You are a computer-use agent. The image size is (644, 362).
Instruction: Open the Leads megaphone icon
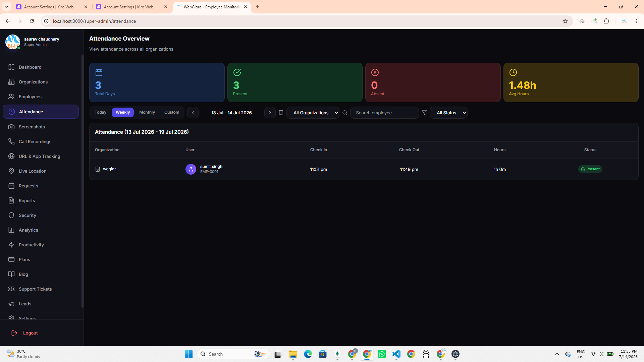(x=11, y=304)
